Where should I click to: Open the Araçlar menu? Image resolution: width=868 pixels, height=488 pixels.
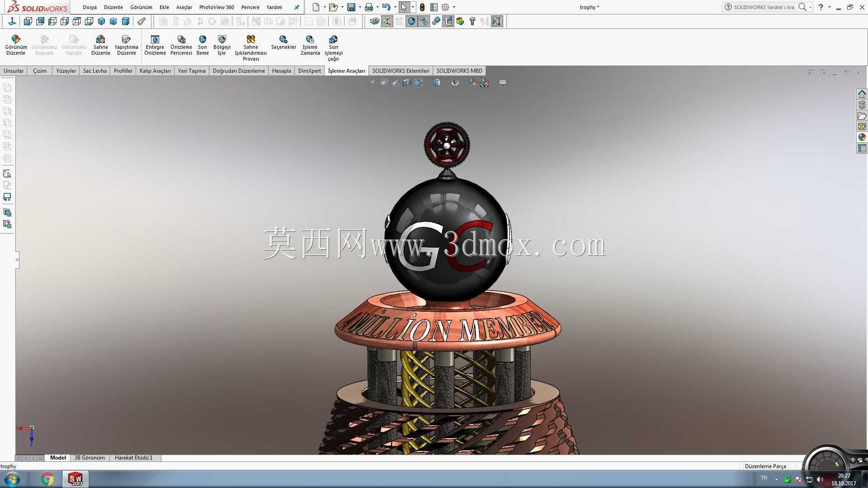(x=184, y=7)
